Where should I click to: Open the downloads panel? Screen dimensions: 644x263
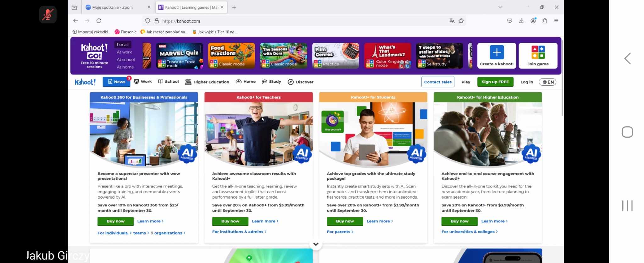coord(521,21)
